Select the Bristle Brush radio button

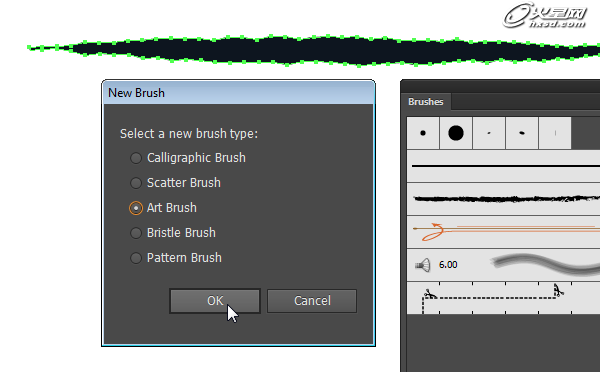pos(136,233)
